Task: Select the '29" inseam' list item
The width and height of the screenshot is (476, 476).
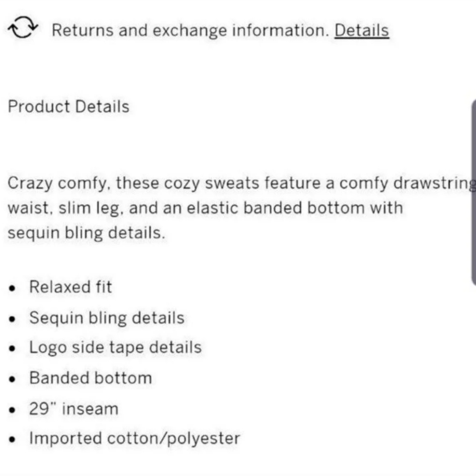Action: click(74, 408)
